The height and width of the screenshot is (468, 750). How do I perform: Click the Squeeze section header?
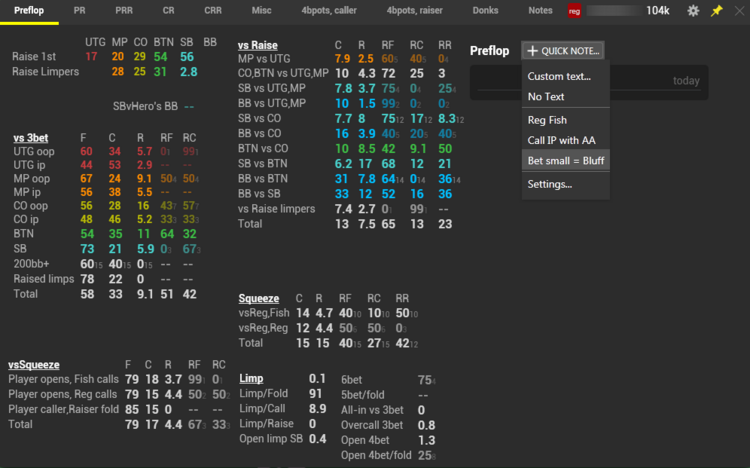(259, 299)
